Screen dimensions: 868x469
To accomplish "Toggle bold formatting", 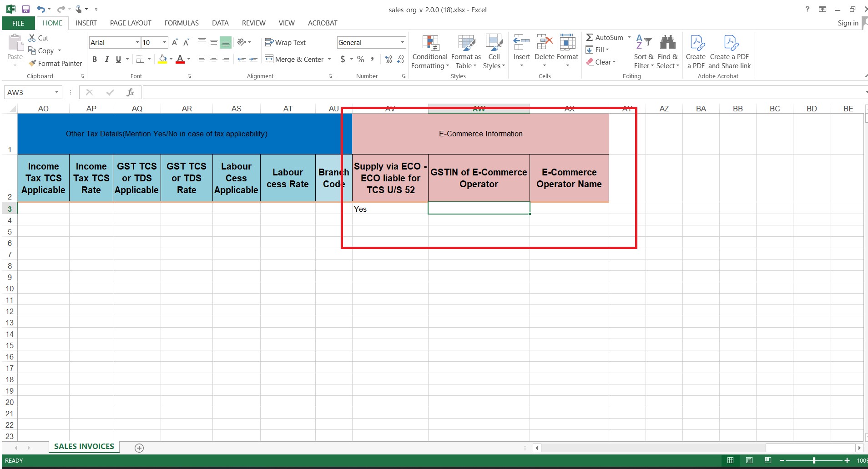I will 95,59.
